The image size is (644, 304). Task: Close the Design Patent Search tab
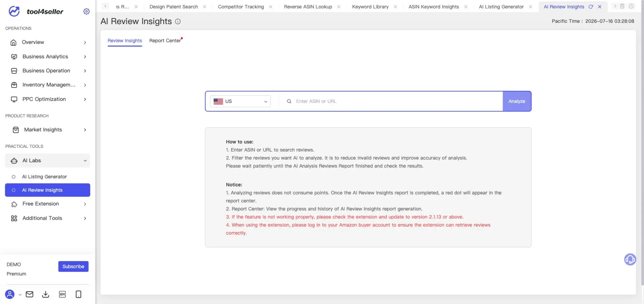coord(204,7)
